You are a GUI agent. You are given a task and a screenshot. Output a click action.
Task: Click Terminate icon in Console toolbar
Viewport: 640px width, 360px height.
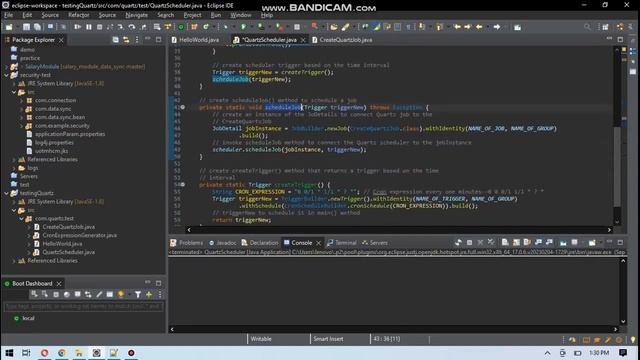click(469, 242)
